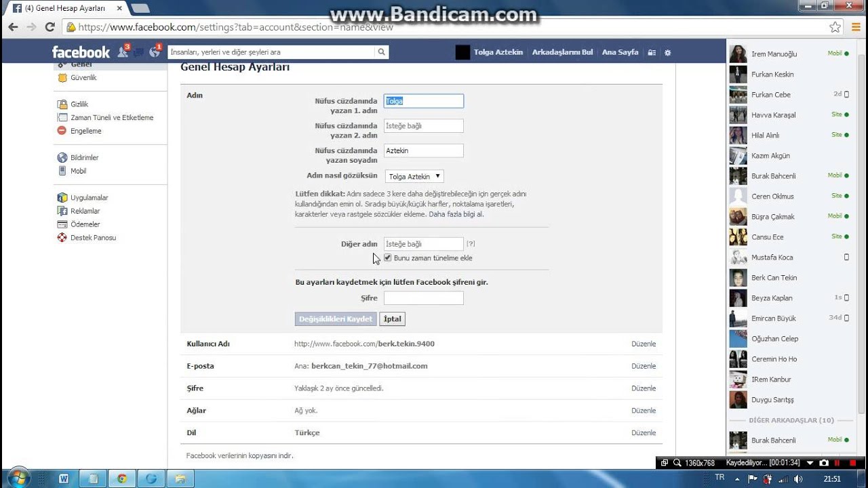Take a Bandicam screenshot with camera icon

click(824, 463)
